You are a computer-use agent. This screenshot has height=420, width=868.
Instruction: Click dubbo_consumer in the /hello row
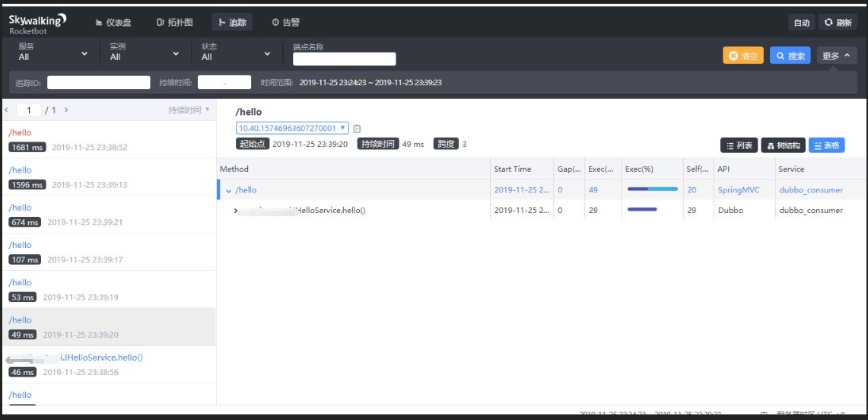pos(811,189)
